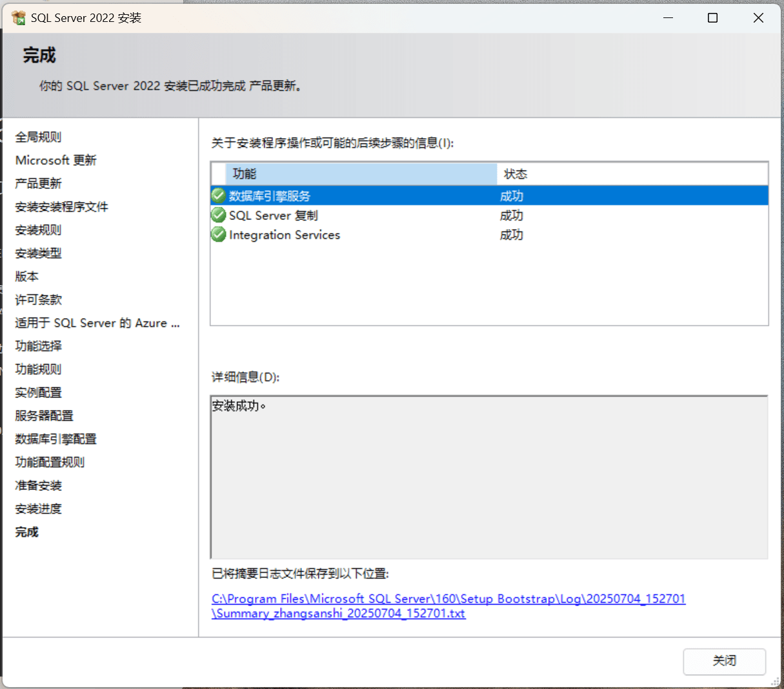Select the Integration Services row

coord(490,234)
